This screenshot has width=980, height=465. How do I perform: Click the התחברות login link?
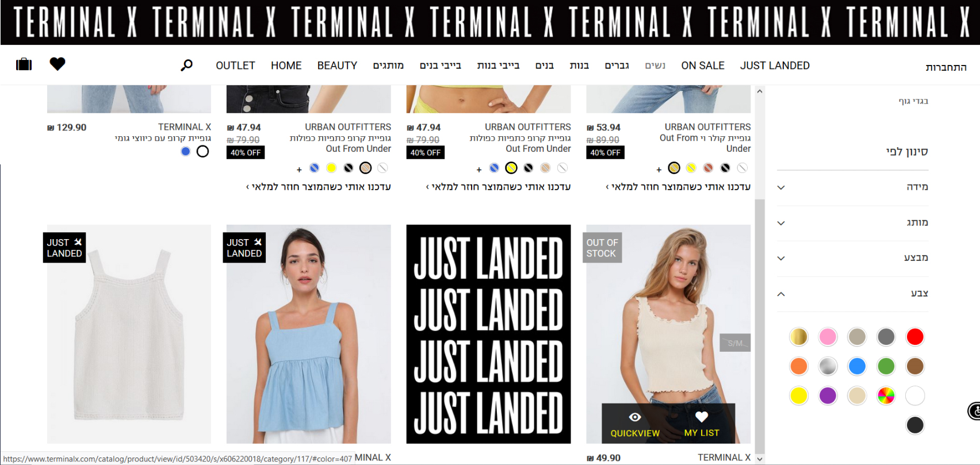point(946,67)
